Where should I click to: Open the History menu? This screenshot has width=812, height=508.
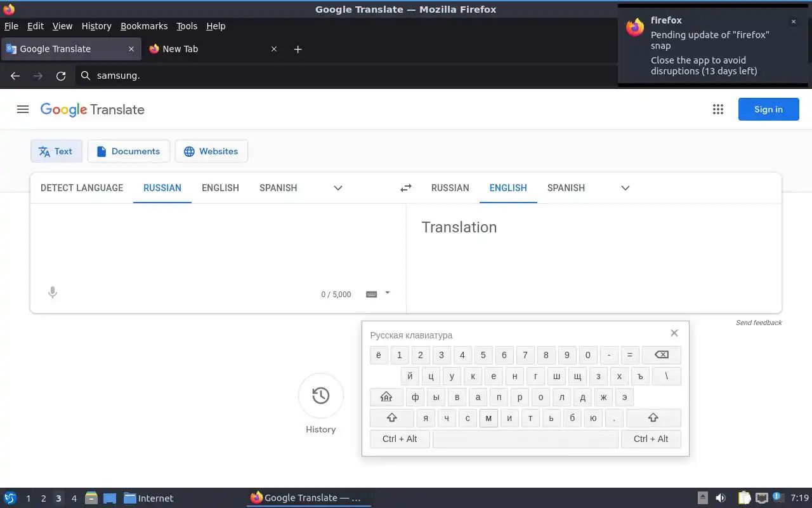(96, 26)
